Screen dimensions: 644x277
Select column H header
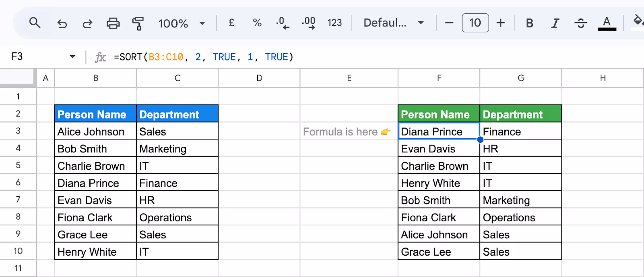pos(603,78)
